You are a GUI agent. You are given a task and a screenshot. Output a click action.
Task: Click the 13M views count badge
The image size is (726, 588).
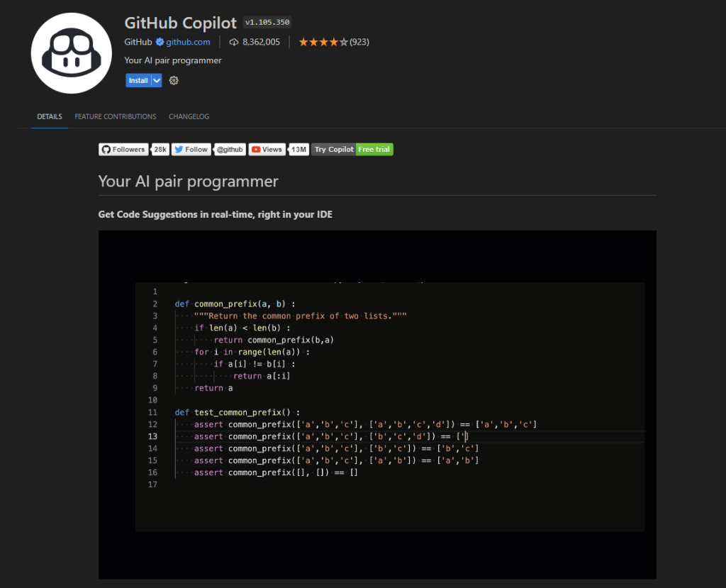(x=298, y=150)
